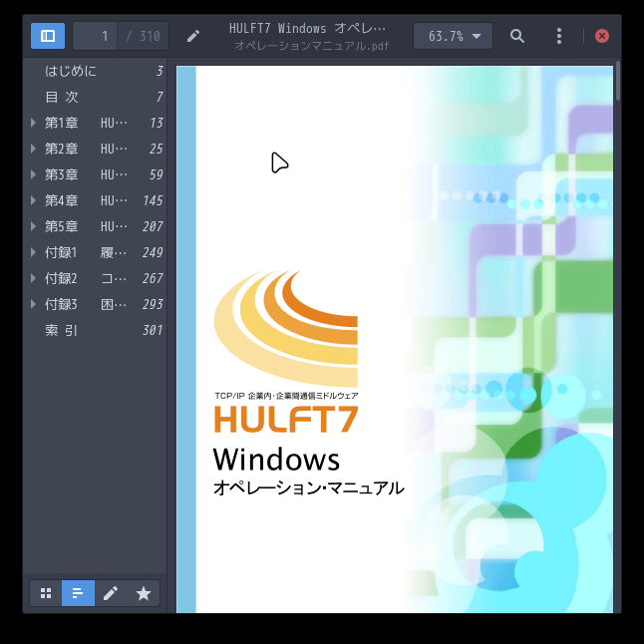Click page number 301 in outline
644x644 pixels.
153,330
